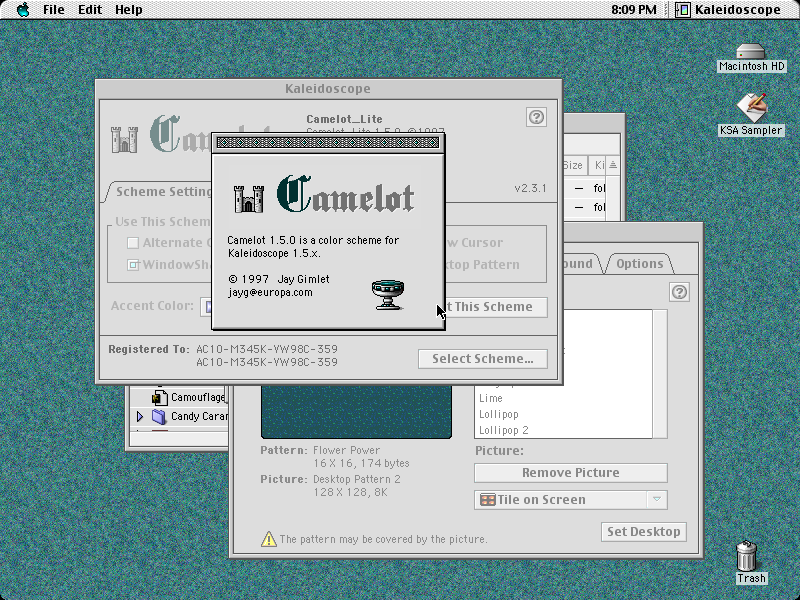Open the Apple menu
The image size is (800, 600).
pyautogui.click(x=23, y=10)
